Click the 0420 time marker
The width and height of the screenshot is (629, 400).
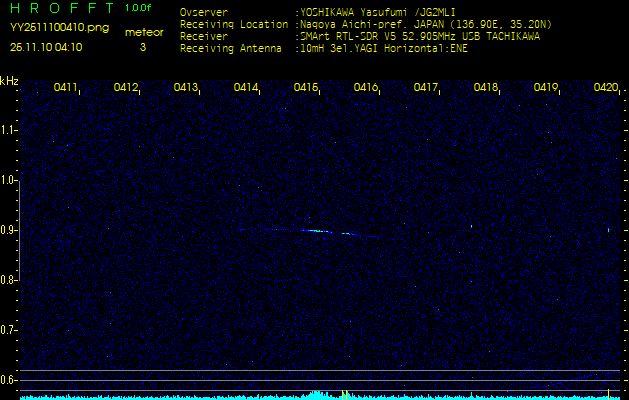coord(606,88)
